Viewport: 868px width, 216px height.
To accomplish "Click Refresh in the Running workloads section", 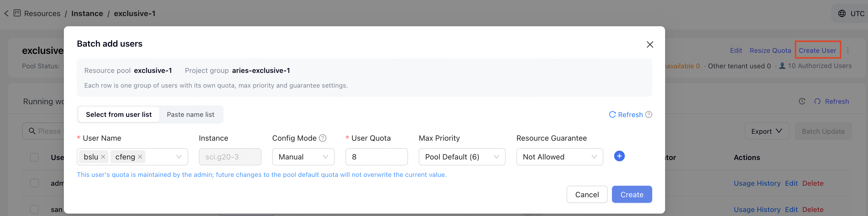I will [x=831, y=101].
